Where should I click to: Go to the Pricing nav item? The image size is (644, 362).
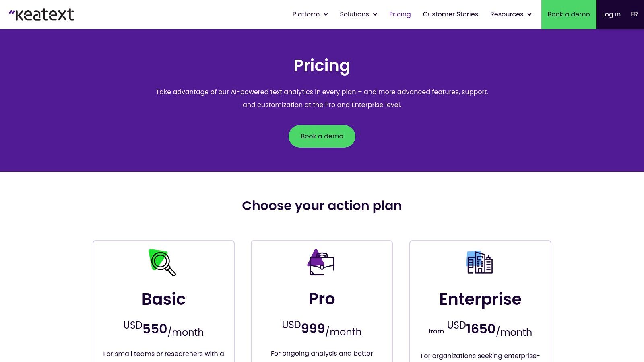[400, 14]
